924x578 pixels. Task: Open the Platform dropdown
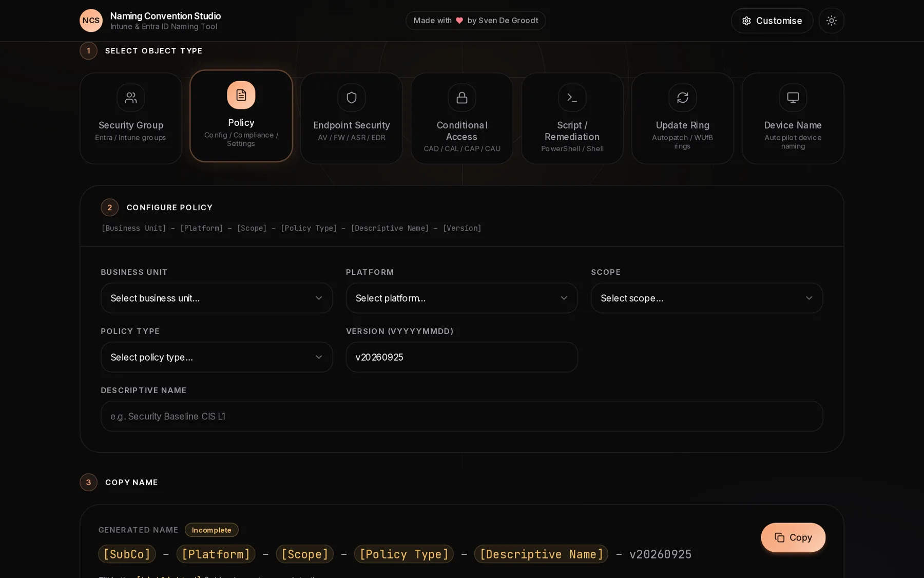click(x=462, y=298)
